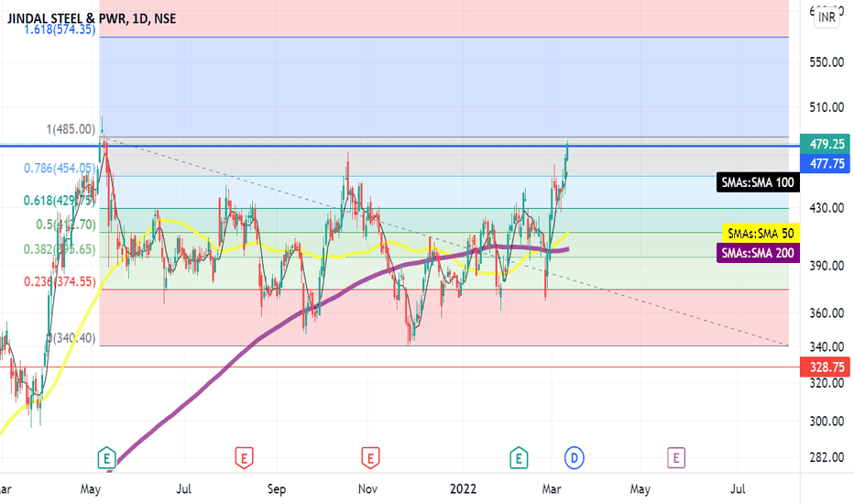Select Fibonacci label 0.5(412.70)
This screenshot has width=854, height=504.
pos(66,225)
